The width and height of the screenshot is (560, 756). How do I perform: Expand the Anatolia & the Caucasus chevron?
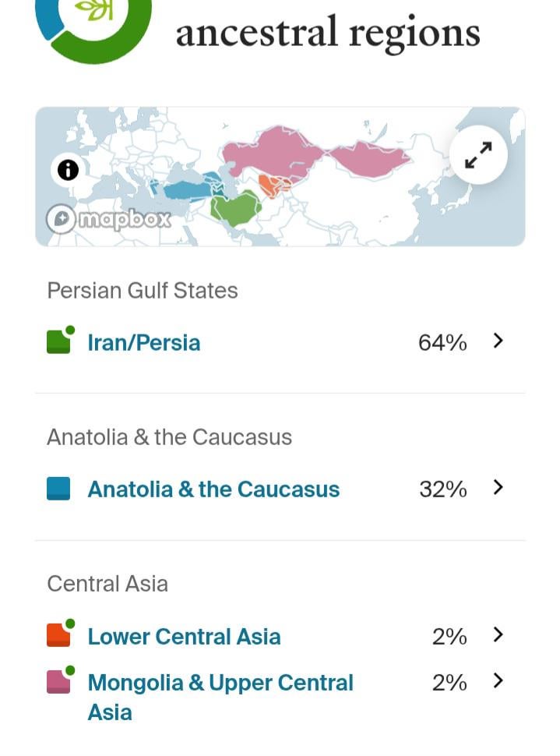498,489
